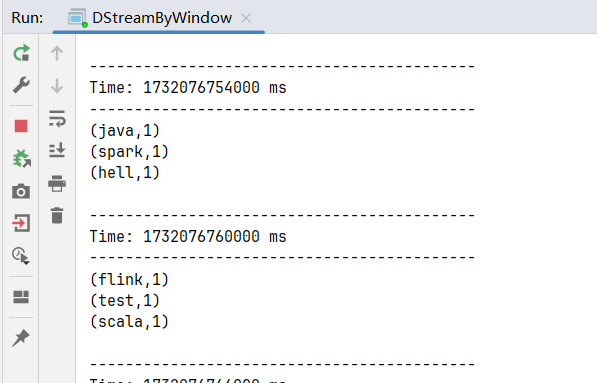Click the (spark,1) output line
597x383 pixels.
tap(129, 152)
